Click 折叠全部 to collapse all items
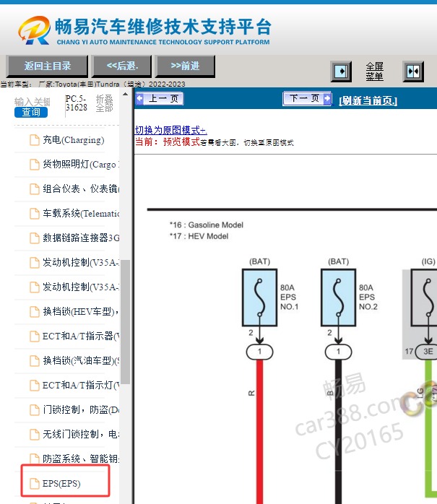The image size is (437, 504). point(105,103)
